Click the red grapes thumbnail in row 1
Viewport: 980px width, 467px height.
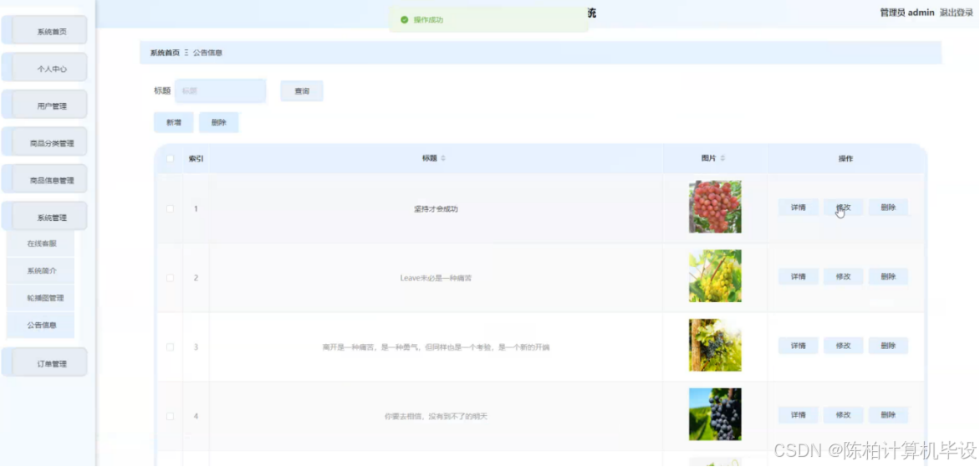click(715, 207)
